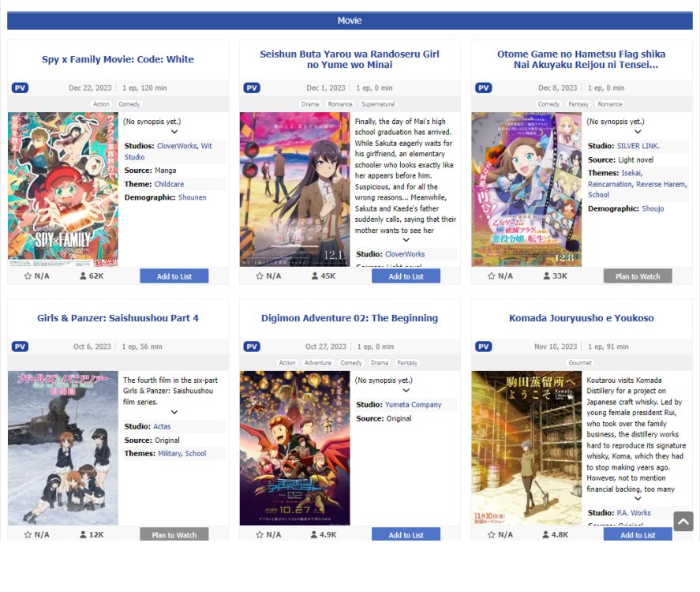Viewport: 700px width, 592px height.
Task: Expand the Spy x Family synopsis chevron
Action: coord(174,132)
